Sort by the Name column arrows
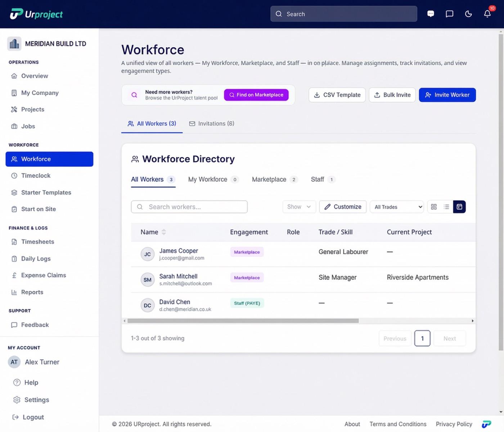The width and height of the screenshot is (504, 432). pos(164,232)
